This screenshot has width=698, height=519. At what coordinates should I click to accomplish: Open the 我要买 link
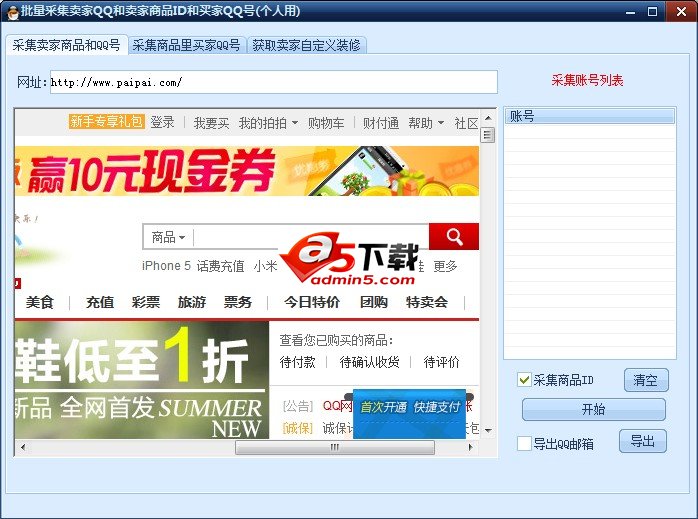(211, 123)
